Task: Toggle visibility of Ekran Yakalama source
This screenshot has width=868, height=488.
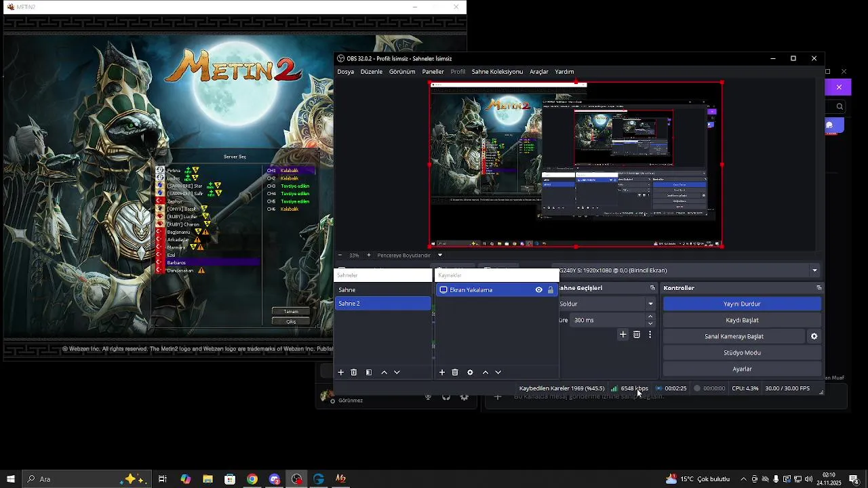Action: pyautogui.click(x=539, y=290)
